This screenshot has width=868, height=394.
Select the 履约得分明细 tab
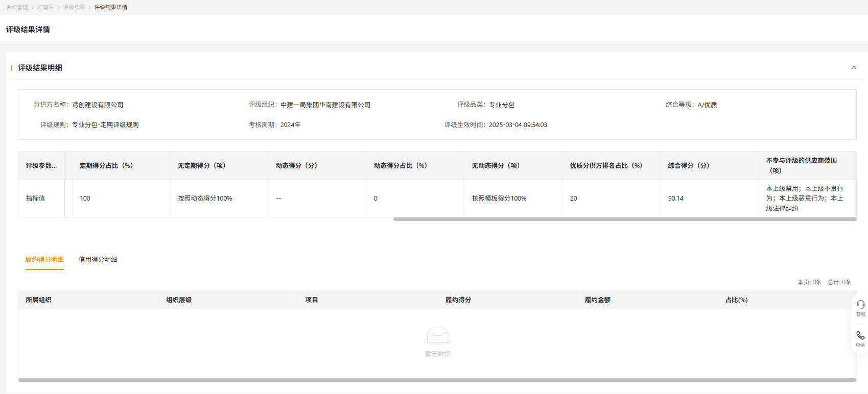[44, 259]
